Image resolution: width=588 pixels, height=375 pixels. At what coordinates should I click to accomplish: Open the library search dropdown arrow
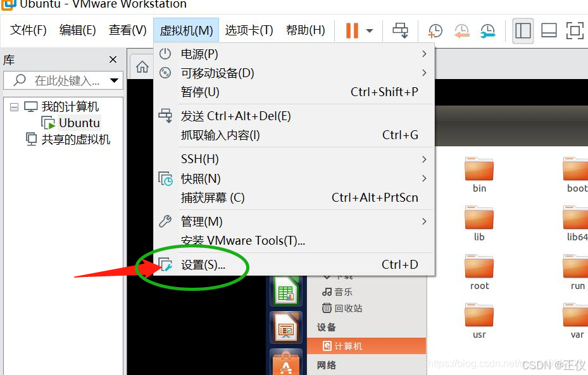coord(115,80)
